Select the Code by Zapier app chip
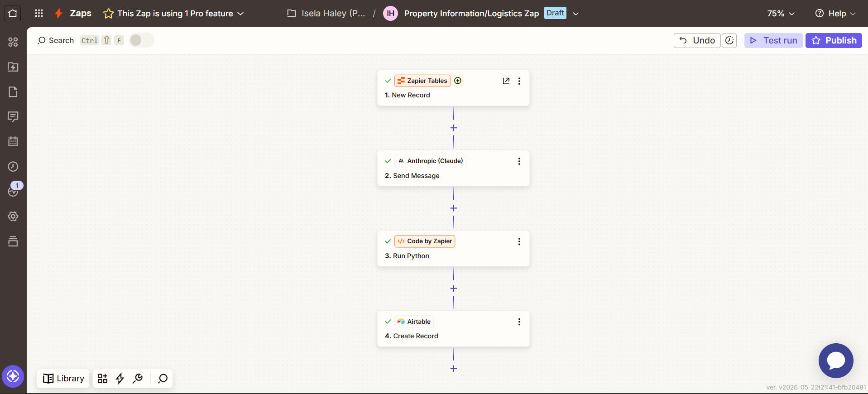 click(x=425, y=241)
